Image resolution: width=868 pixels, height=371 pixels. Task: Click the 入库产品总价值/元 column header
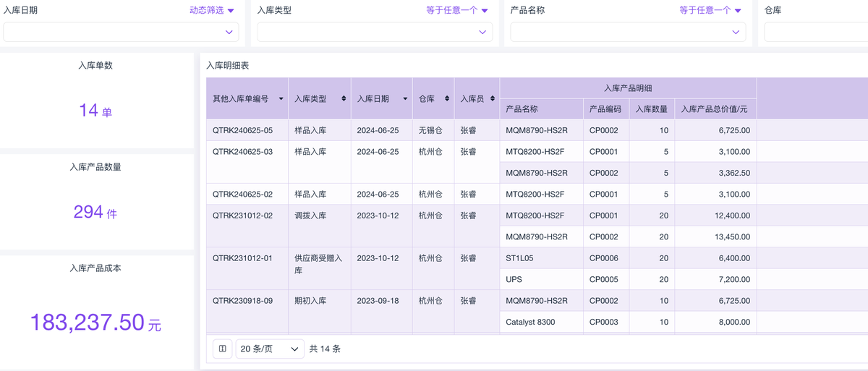(714, 109)
